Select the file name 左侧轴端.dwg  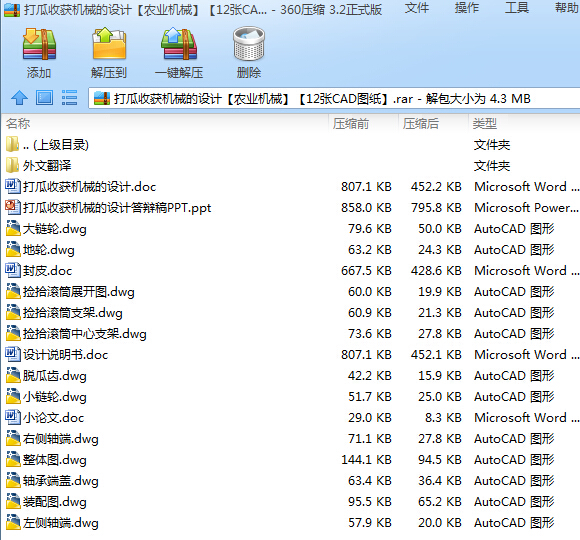(61, 523)
